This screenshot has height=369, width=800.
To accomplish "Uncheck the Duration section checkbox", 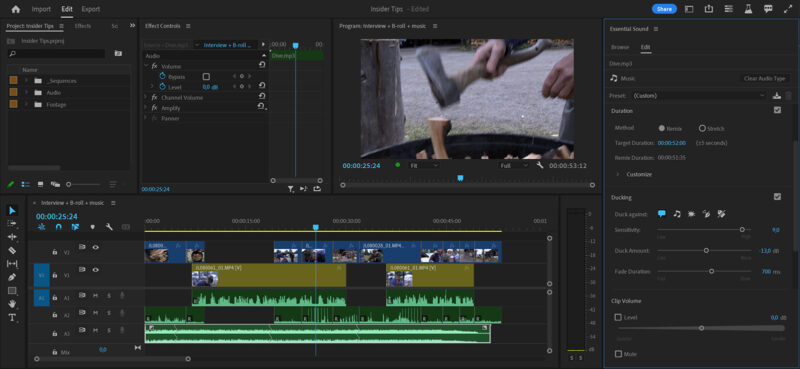I will (777, 110).
